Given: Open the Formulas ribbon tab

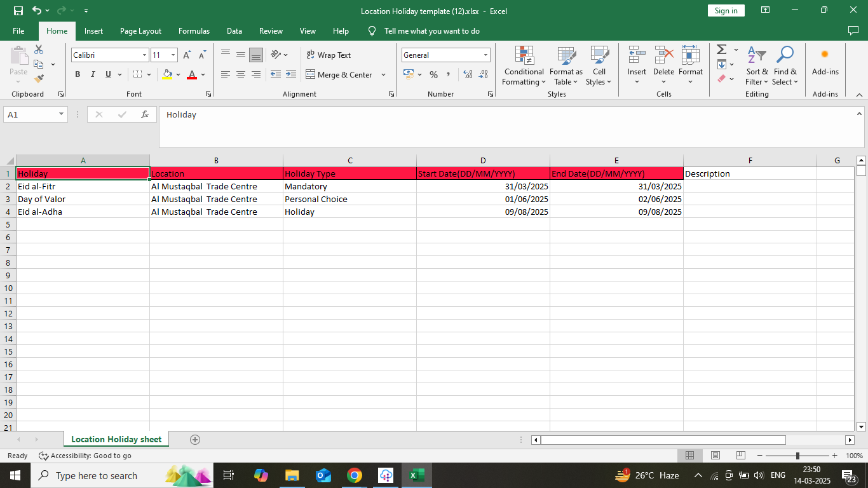Looking at the screenshot, I should (194, 31).
